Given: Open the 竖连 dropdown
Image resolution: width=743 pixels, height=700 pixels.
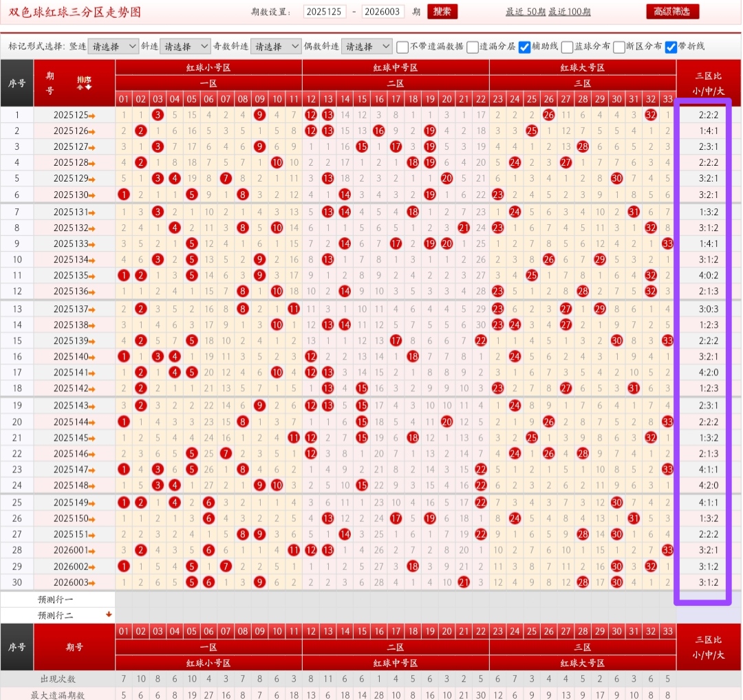Looking at the screenshot, I should click(x=114, y=47).
